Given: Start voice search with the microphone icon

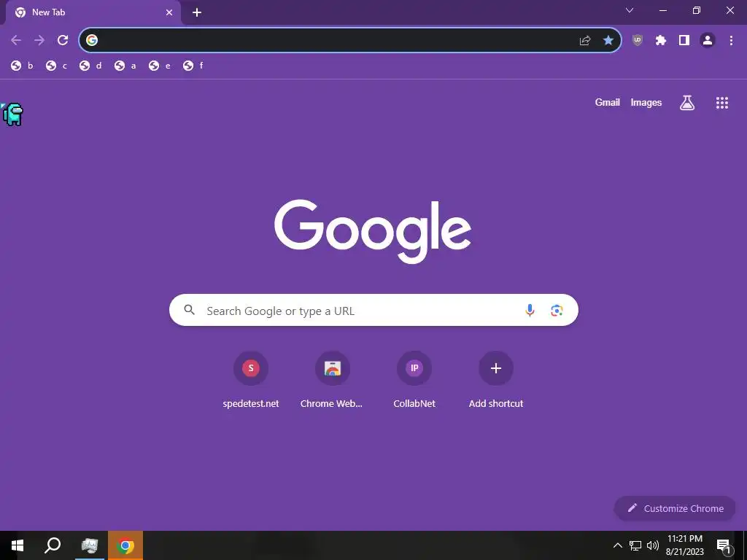Looking at the screenshot, I should (530, 311).
